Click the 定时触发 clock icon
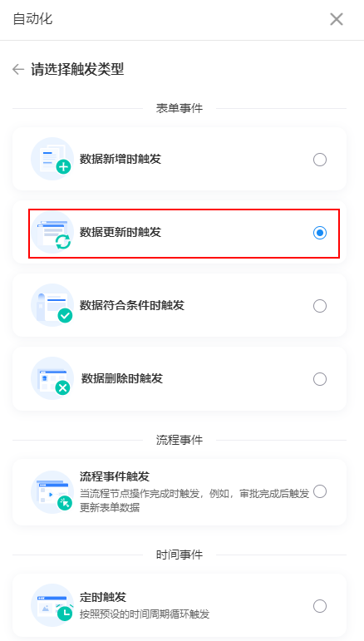364x641 pixels. pyautogui.click(x=52, y=605)
